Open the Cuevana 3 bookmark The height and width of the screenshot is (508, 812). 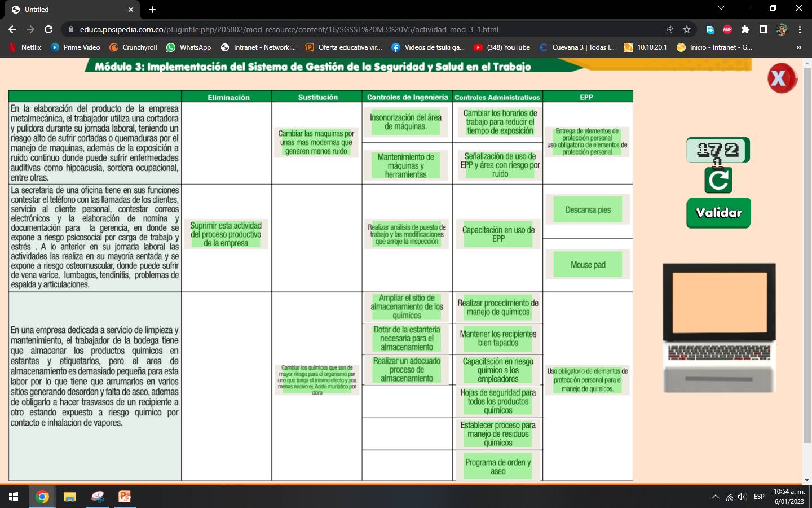tap(577, 47)
